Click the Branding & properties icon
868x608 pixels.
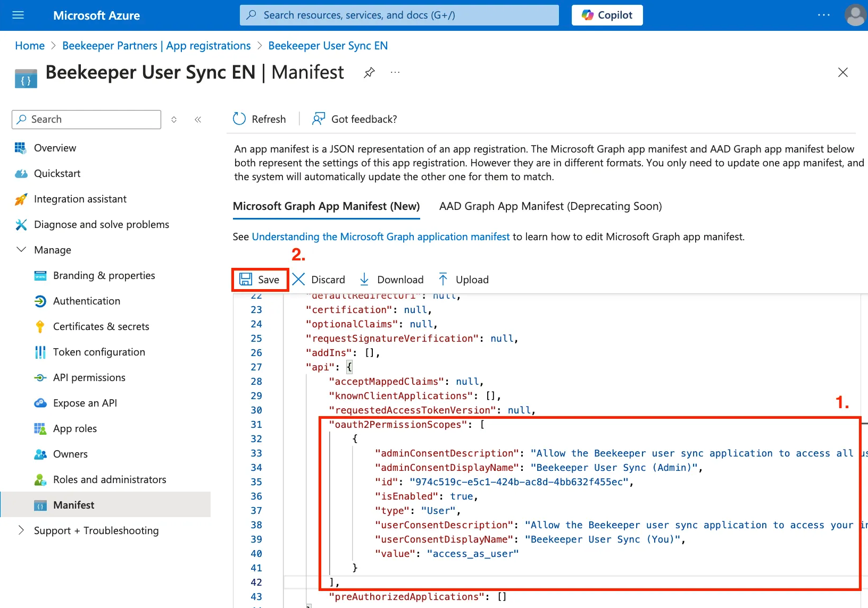click(40, 276)
